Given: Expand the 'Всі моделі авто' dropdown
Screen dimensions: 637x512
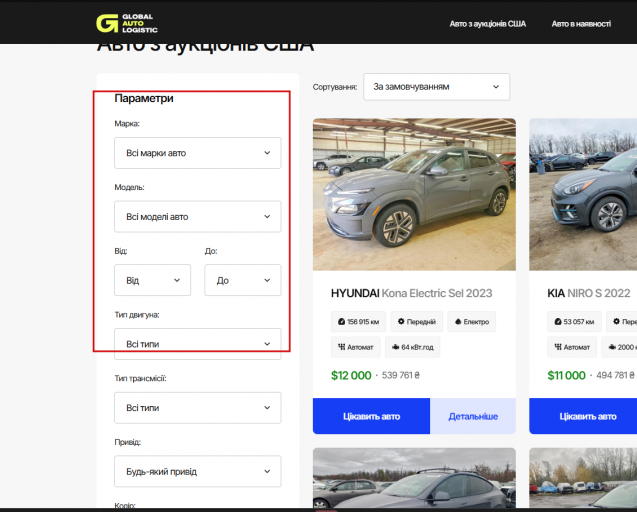Looking at the screenshot, I should pos(197,217).
